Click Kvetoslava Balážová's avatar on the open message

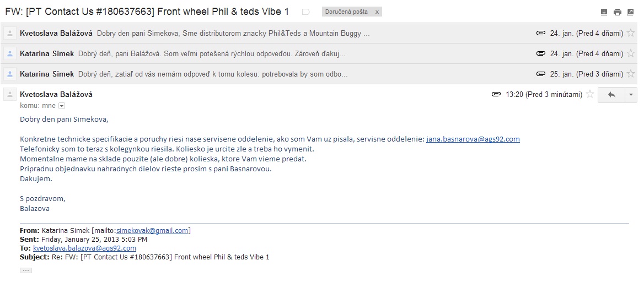[9, 95]
